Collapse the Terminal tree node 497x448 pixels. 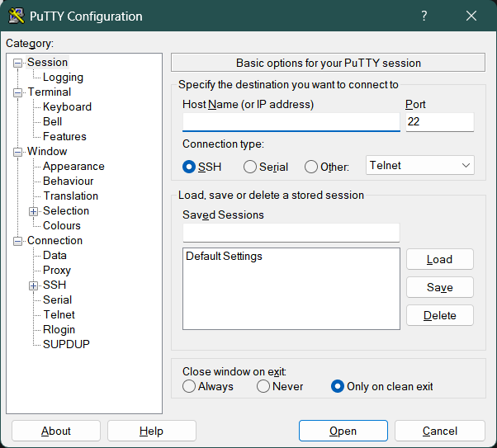pos(18,93)
